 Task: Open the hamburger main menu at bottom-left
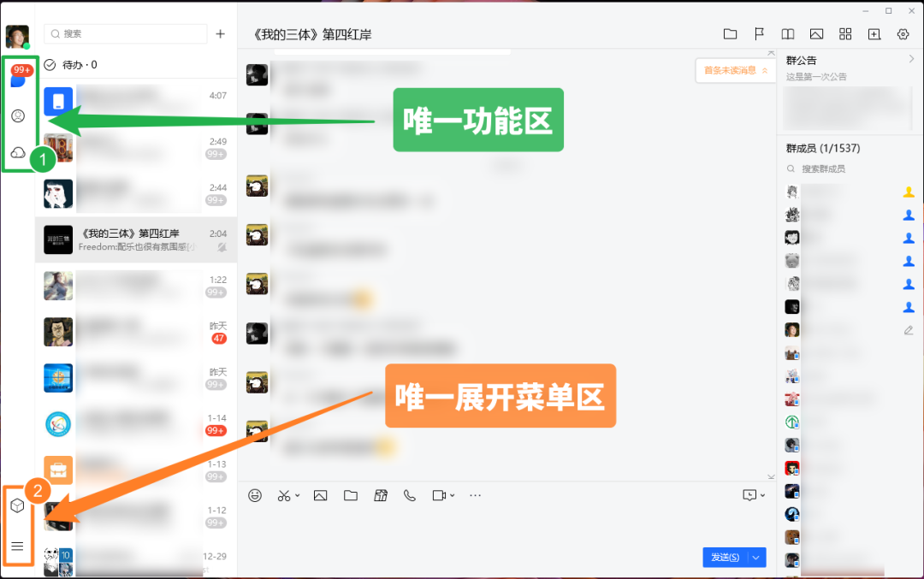point(18,546)
